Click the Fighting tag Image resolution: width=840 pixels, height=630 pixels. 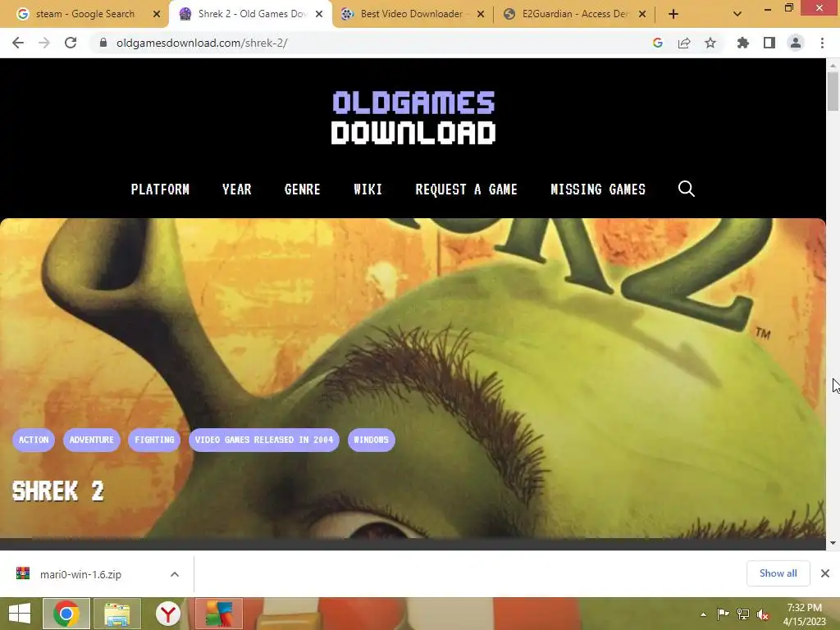coord(154,440)
